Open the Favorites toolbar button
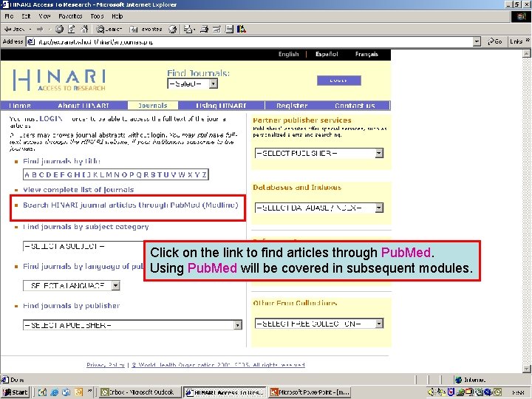 pyautogui.click(x=146, y=29)
